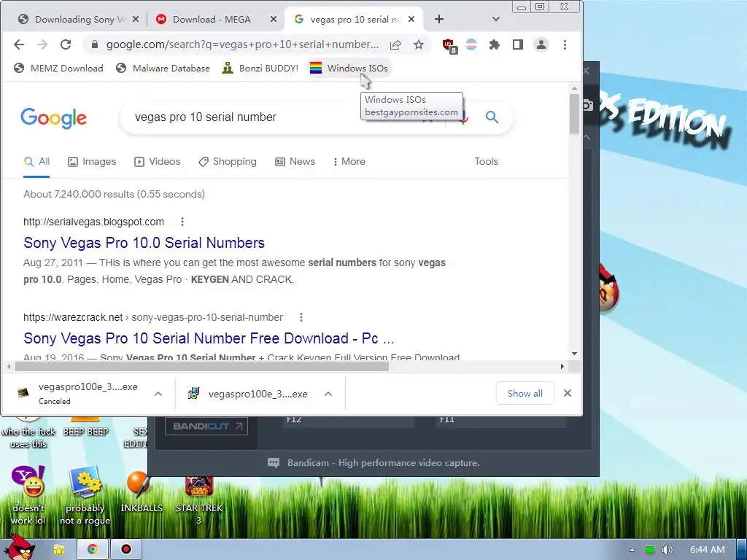The image size is (747, 560).
Task: Open the Bonzi BUDDY! bookmark
Action: [260, 68]
